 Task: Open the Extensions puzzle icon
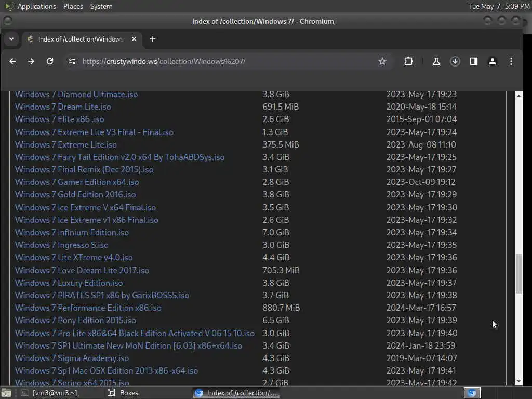point(408,61)
